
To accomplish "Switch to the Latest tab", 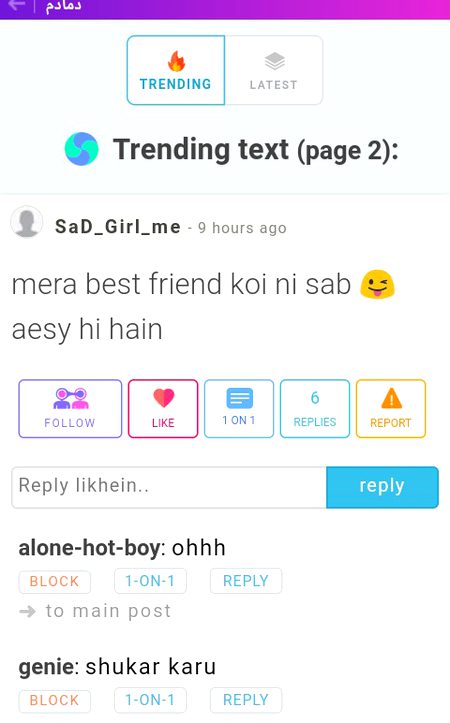I will click(x=274, y=70).
